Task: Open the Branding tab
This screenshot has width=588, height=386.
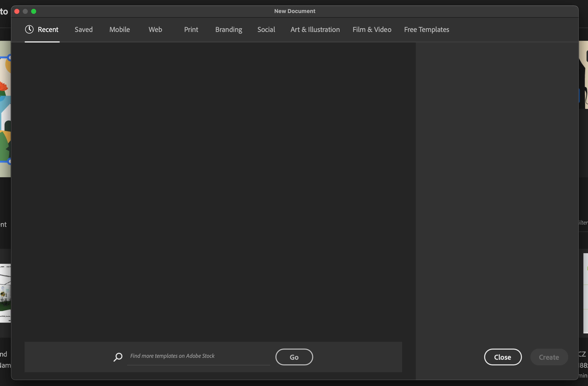Action: coord(229,30)
